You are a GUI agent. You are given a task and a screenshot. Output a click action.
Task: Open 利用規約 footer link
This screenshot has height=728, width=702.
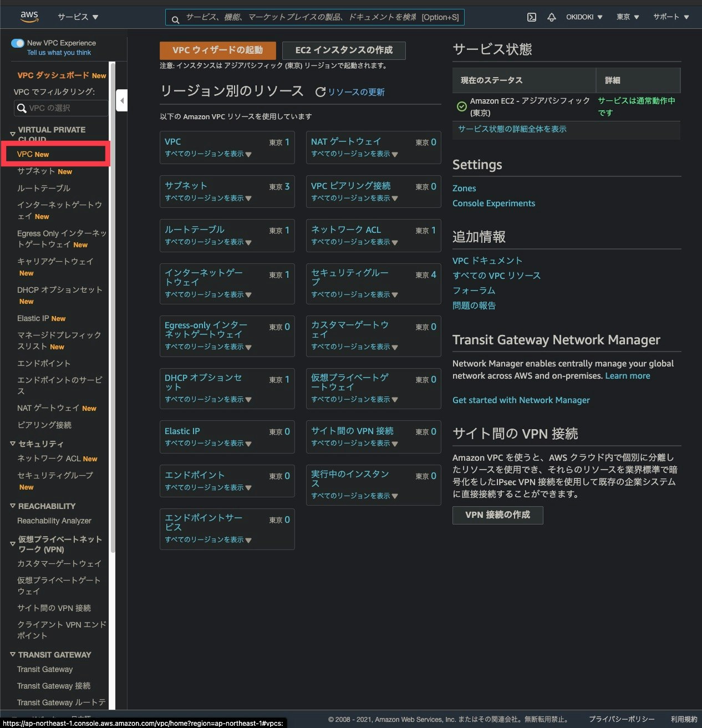[684, 719]
